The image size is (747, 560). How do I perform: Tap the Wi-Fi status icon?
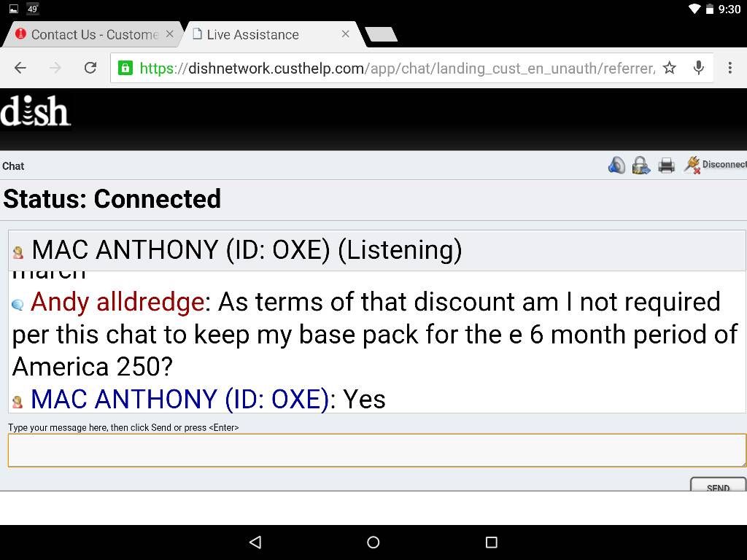pyautogui.click(x=694, y=9)
